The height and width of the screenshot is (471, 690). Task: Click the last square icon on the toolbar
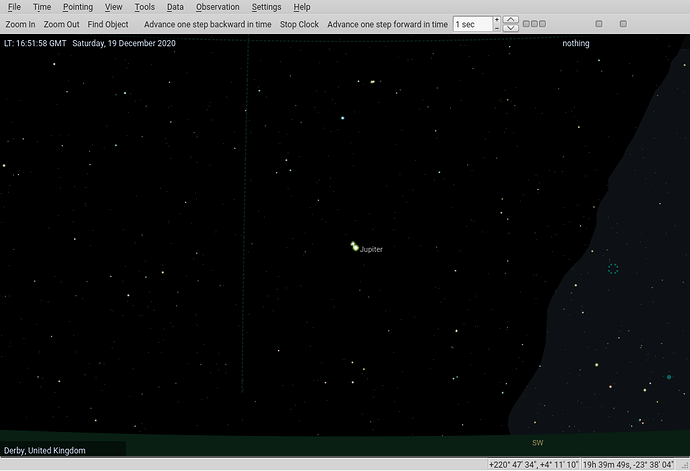coord(623,24)
